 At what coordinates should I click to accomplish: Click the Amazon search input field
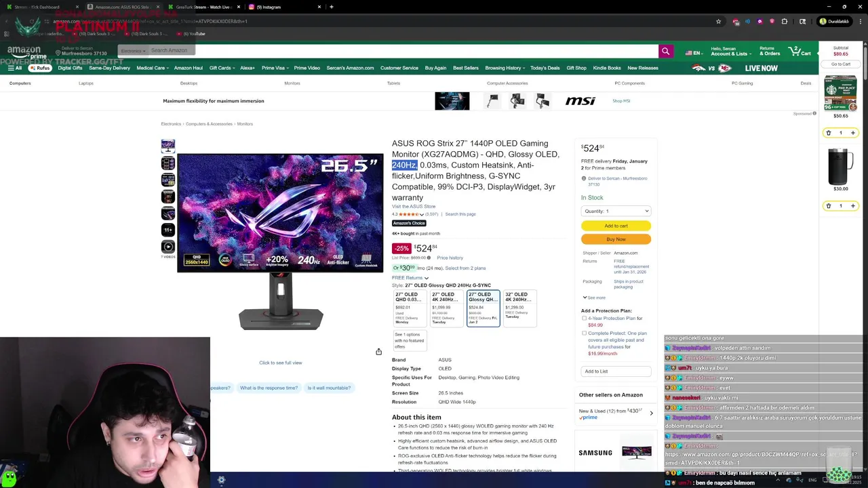[x=403, y=51]
